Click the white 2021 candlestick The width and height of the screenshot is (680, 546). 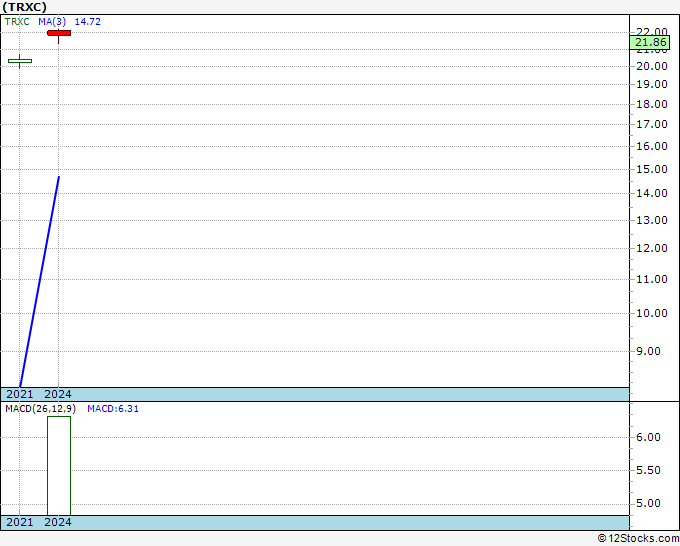point(20,61)
